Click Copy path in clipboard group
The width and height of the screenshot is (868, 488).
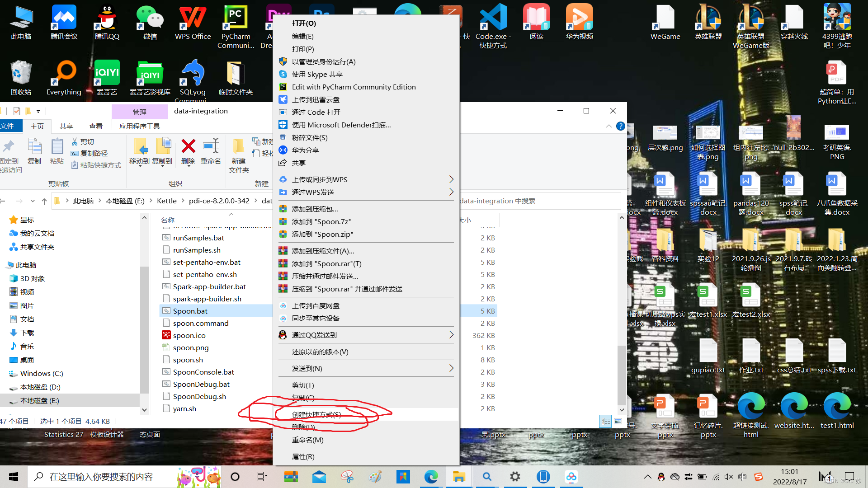point(89,153)
